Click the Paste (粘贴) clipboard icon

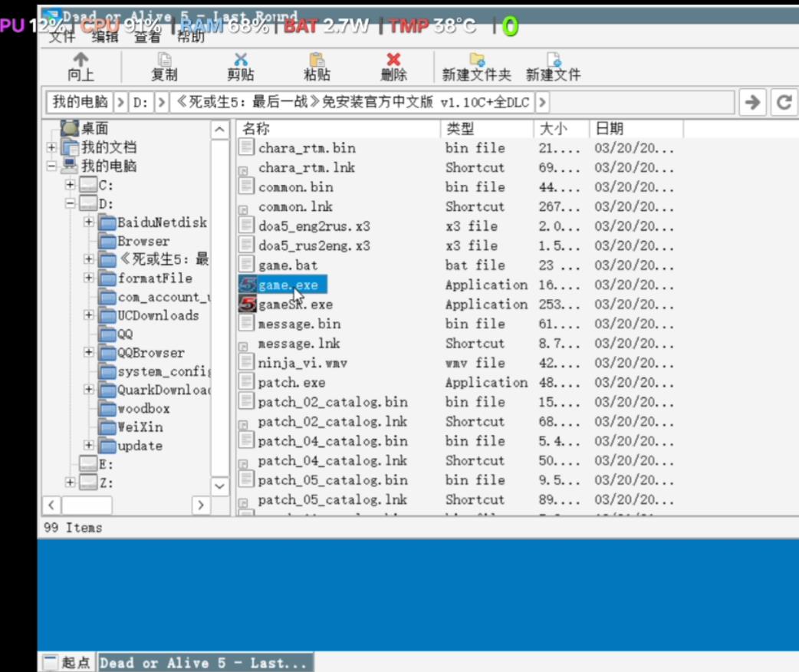point(317,60)
